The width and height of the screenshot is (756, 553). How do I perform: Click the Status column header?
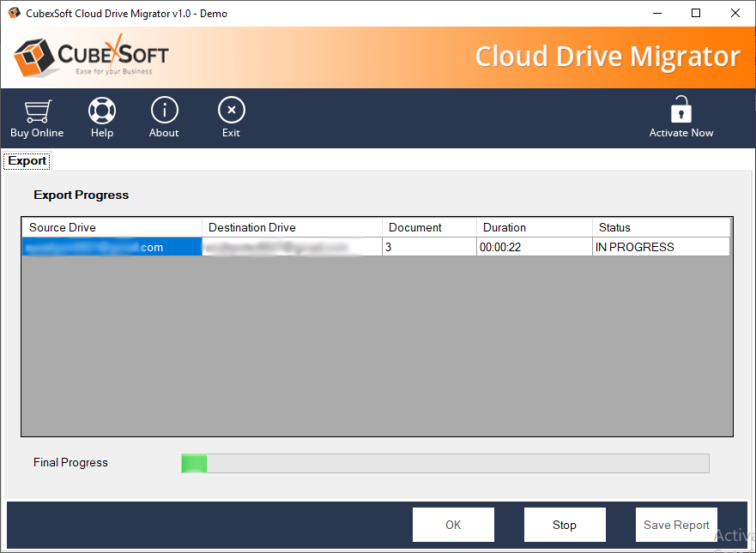[661, 227]
